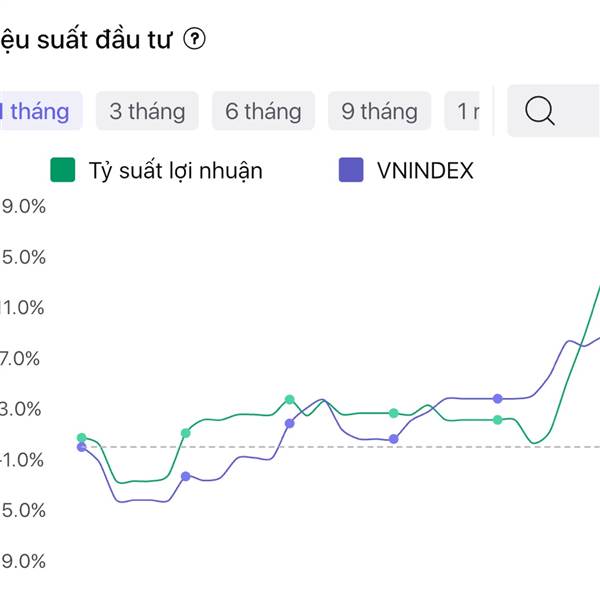600x600 pixels.
Task: Toggle the Tỷ suất lợi nhuận legend label
Action: click(176, 171)
